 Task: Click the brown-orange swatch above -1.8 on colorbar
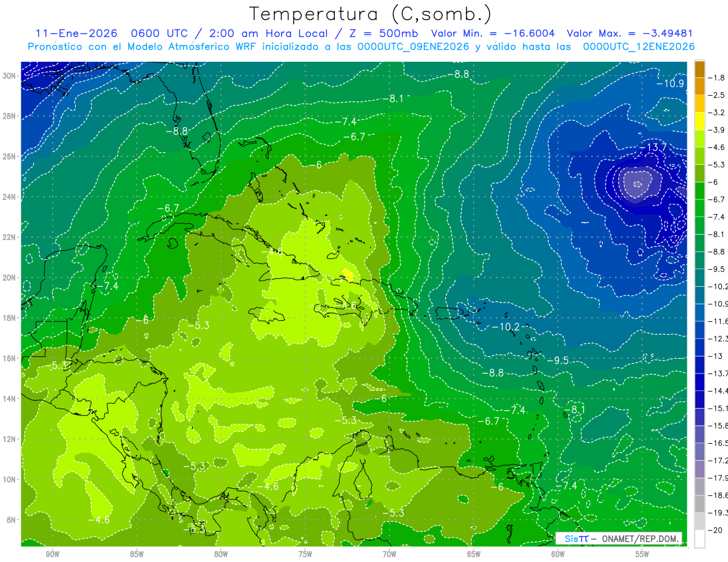tap(699, 69)
